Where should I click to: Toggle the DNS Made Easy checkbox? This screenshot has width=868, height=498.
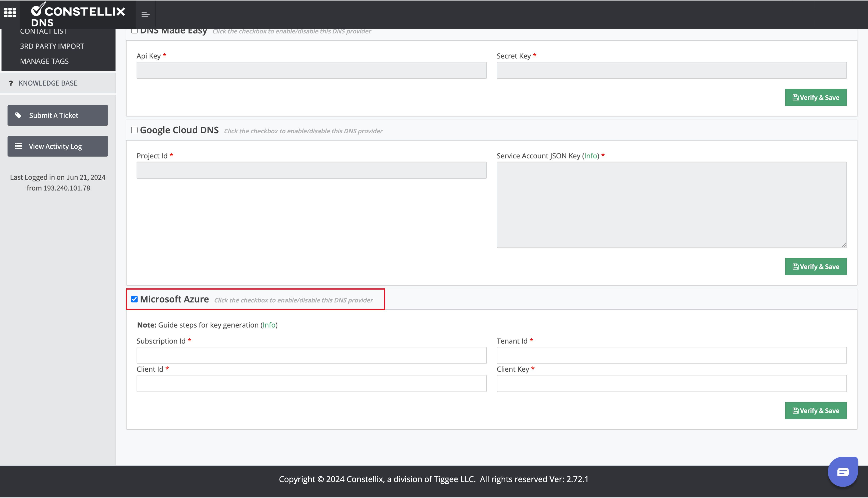pyautogui.click(x=134, y=31)
